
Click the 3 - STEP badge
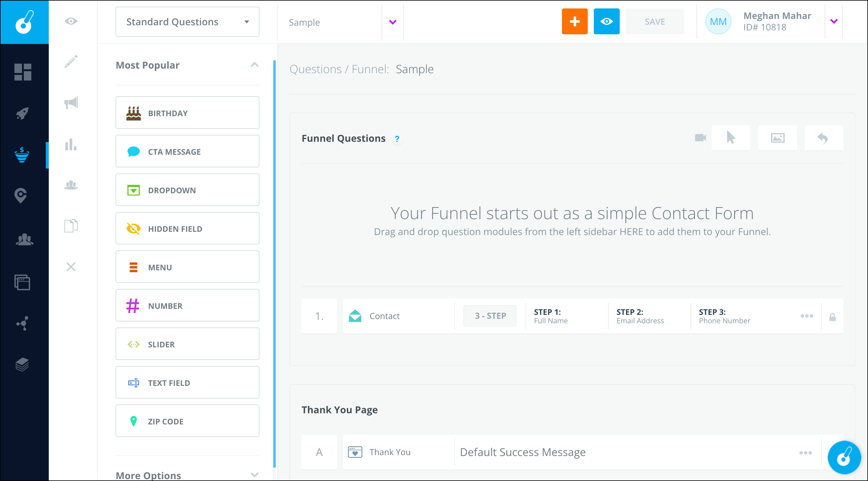coord(490,316)
